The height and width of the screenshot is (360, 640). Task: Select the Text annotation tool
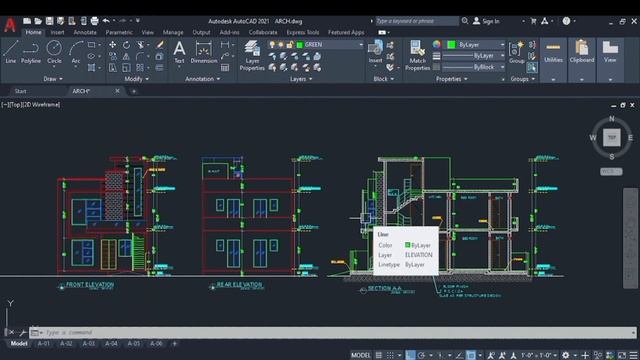(x=179, y=52)
